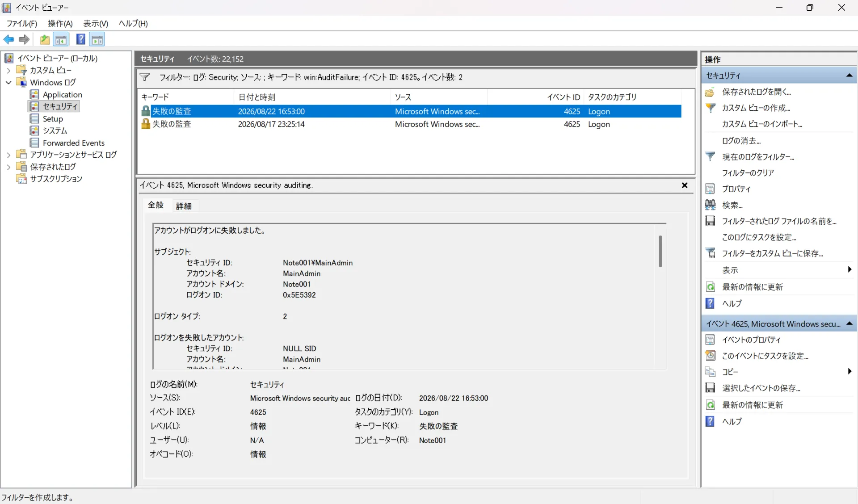
Task: Open 保存されたログを開く in the actions pane
Action: click(756, 92)
